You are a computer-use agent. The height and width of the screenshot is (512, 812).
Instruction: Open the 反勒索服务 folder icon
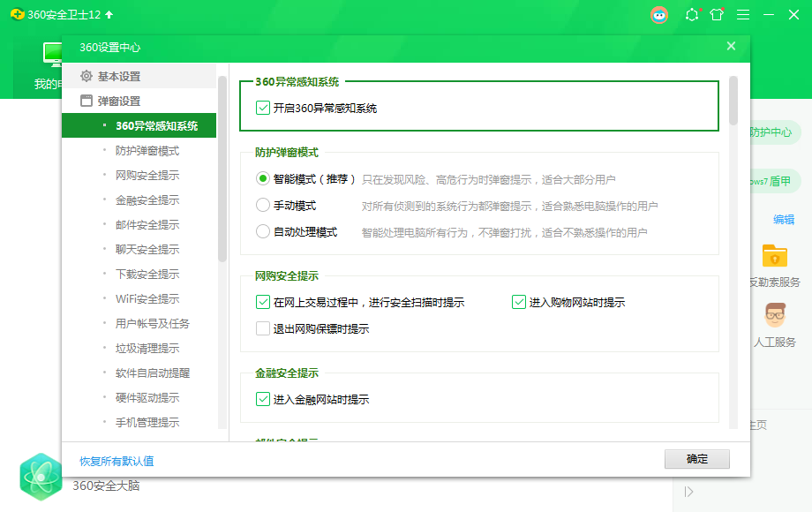click(x=775, y=255)
